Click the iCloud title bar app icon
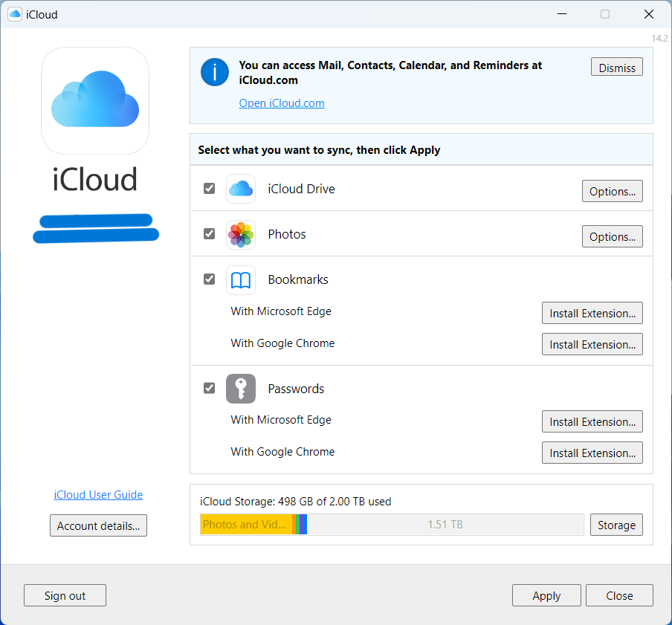672x625 pixels. pyautogui.click(x=15, y=14)
